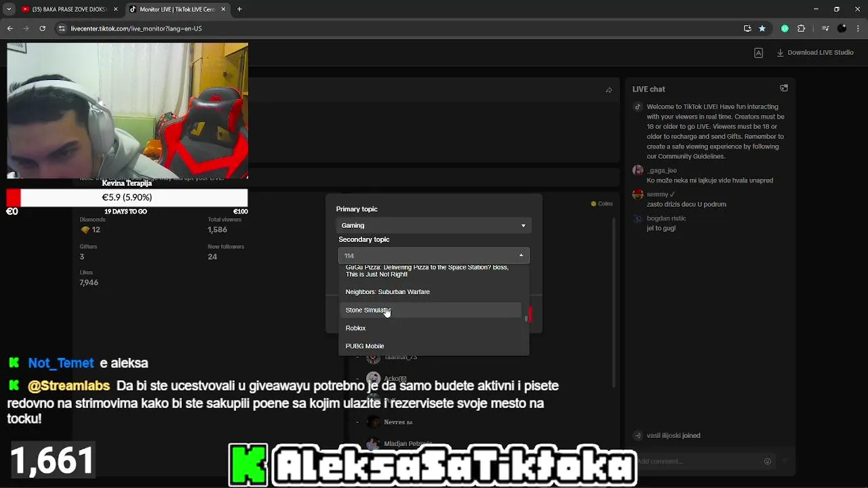Close the Monitor LIVE TikTok tab
The width and height of the screenshot is (868, 488).
223,9
